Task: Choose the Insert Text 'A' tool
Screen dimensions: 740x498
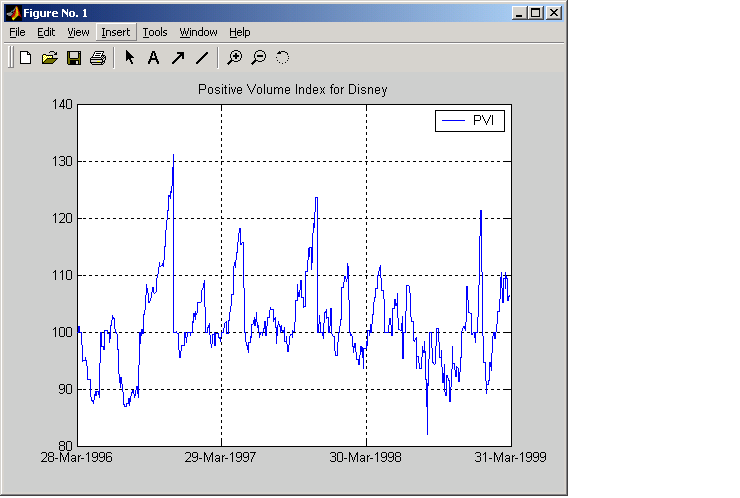Action: (x=153, y=58)
